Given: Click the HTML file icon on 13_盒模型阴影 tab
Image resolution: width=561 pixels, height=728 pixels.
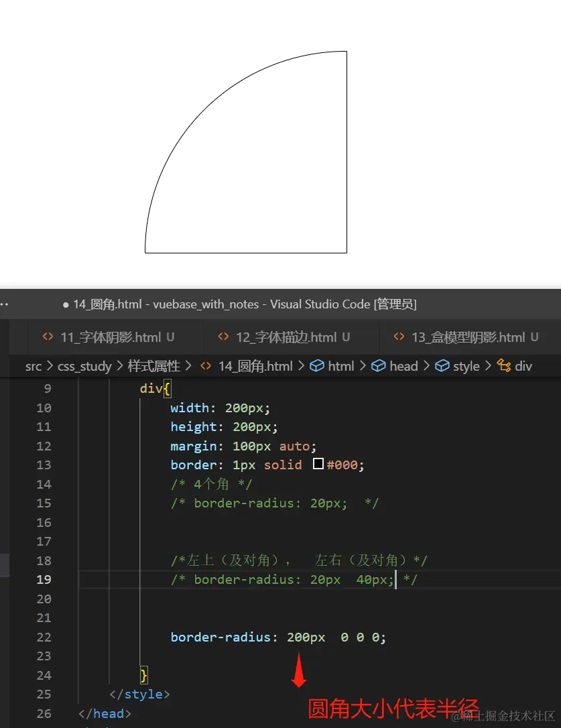Looking at the screenshot, I should point(399,337).
